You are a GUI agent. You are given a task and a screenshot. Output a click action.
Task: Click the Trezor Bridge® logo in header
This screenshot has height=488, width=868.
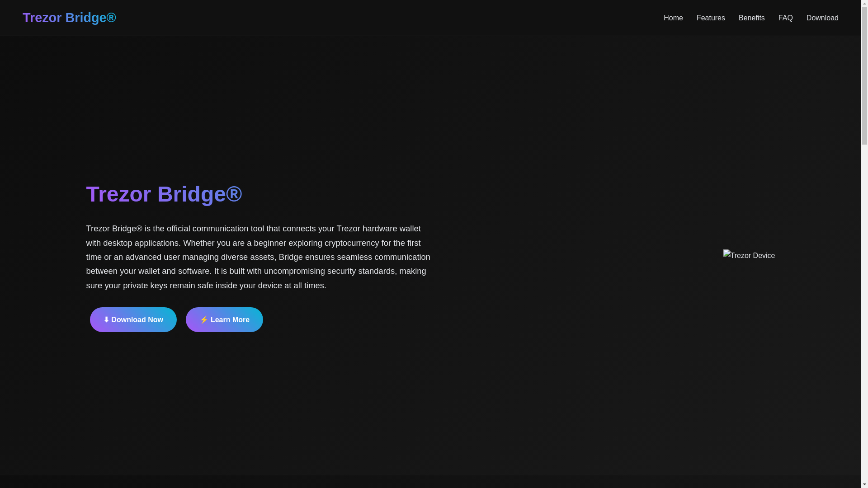69,18
